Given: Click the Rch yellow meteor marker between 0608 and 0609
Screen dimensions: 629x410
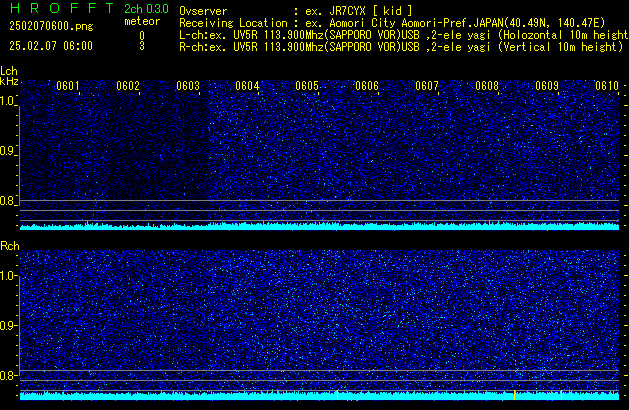Looking at the screenshot, I should [x=514, y=395].
